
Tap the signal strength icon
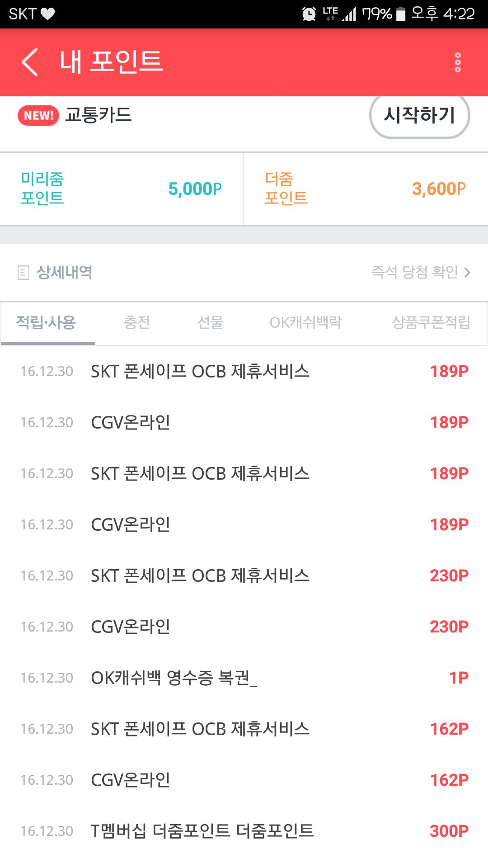[349, 14]
